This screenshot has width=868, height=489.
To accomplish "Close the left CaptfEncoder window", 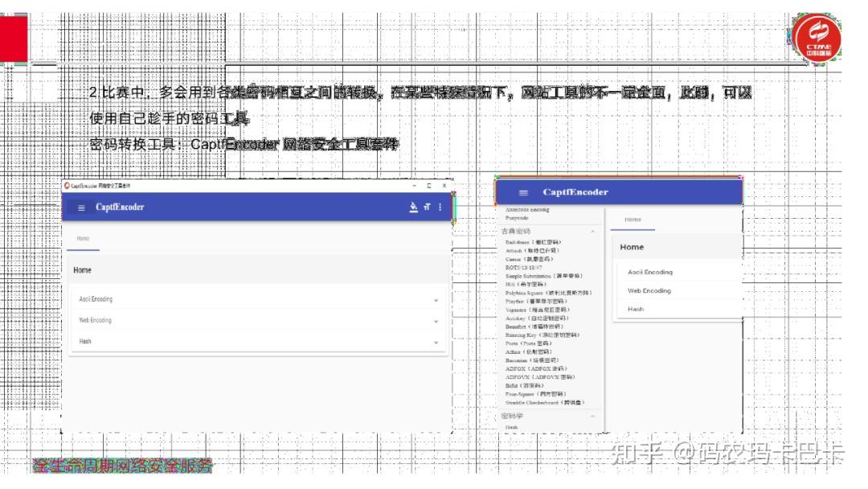I will pyautogui.click(x=444, y=186).
